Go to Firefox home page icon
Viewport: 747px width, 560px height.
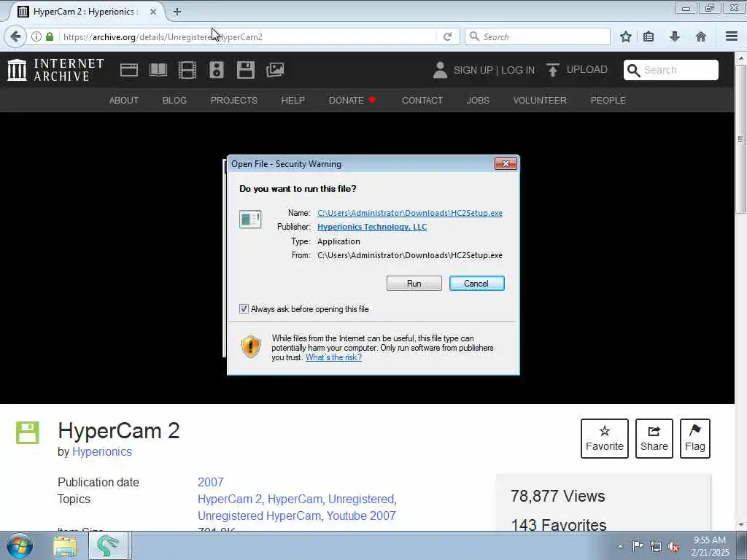pos(701,36)
